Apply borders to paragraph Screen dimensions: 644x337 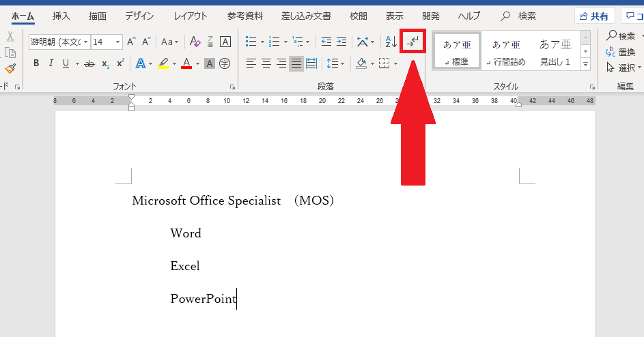coord(384,63)
